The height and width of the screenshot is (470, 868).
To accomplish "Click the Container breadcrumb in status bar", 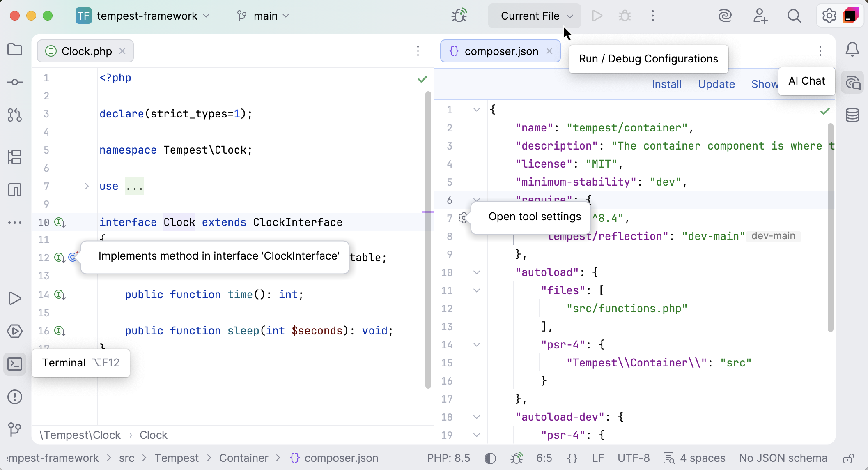I will point(243,458).
